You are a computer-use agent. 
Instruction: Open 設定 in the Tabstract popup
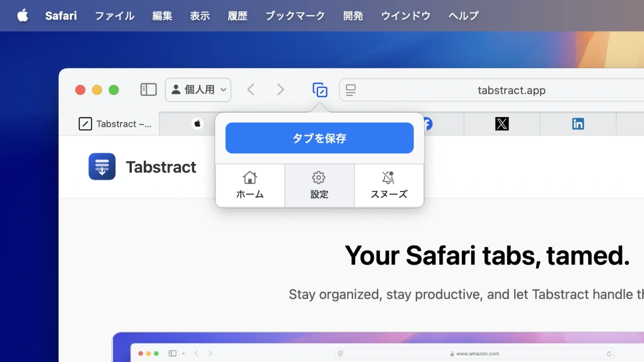point(319,186)
